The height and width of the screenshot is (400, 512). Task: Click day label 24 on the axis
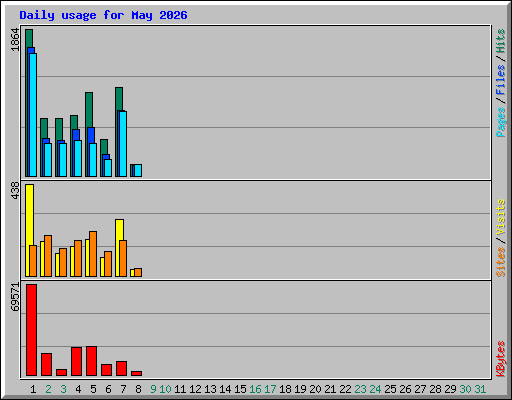tap(375, 389)
